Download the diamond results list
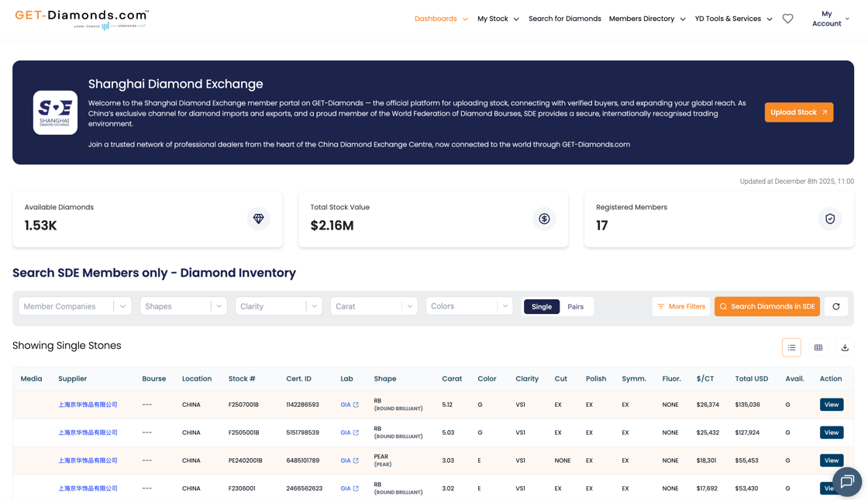The width and height of the screenshot is (868, 500). pos(845,347)
